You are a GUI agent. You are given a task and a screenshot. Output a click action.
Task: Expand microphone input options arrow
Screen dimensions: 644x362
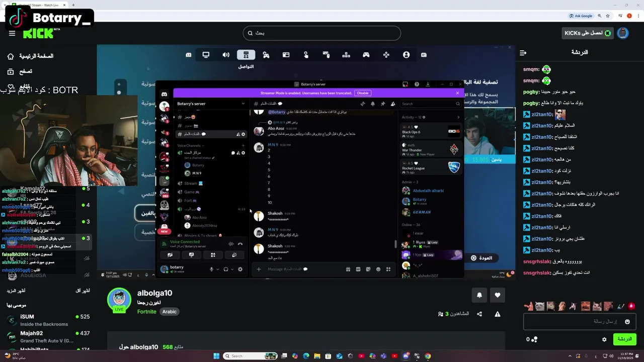point(217,269)
